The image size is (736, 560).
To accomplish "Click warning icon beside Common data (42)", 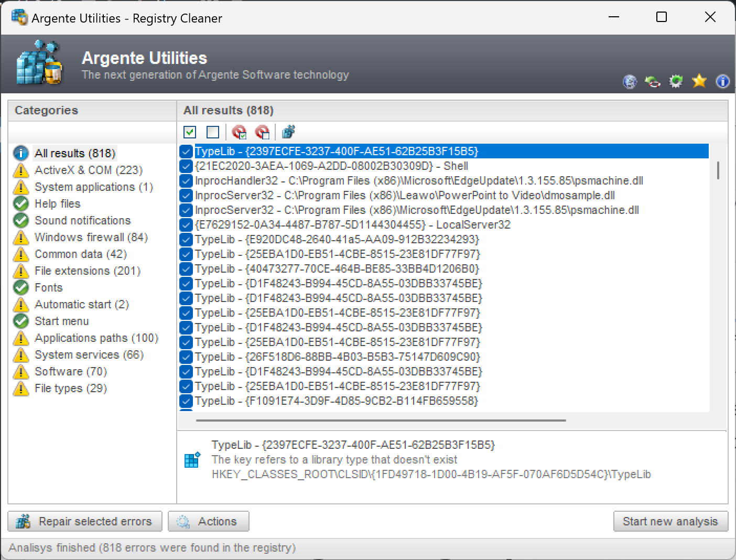I will [20, 254].
